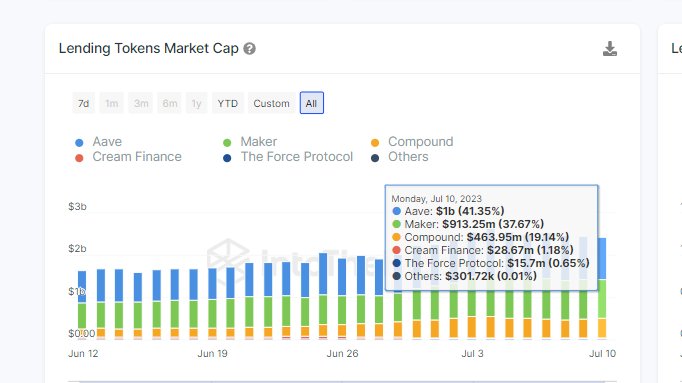Open the Custom date range picker

pos(271,103)
